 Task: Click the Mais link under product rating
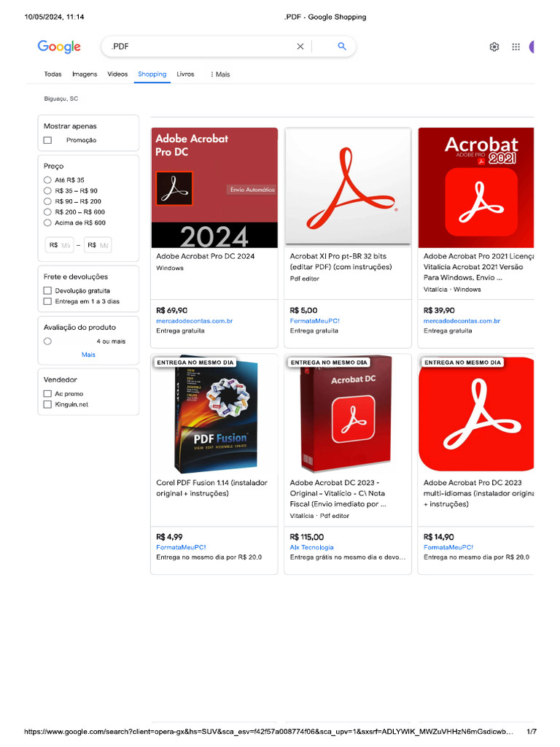click(x=88, y=355)
